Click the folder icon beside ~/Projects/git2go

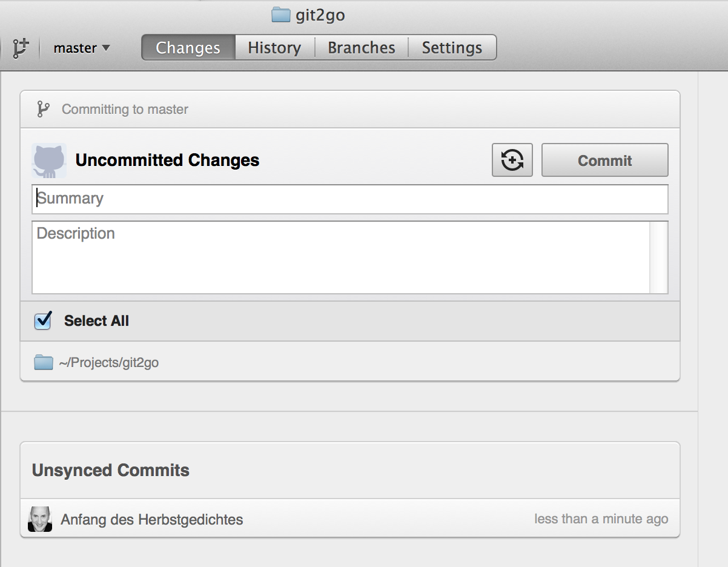coord(44,363)
